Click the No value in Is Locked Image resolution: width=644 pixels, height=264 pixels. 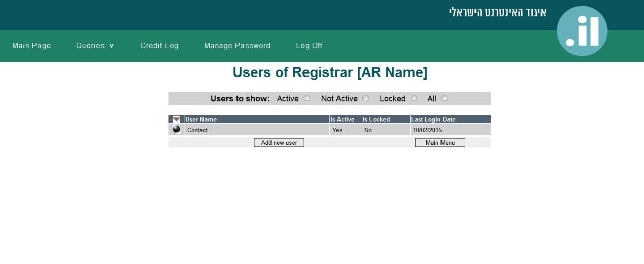click(386, 130)
